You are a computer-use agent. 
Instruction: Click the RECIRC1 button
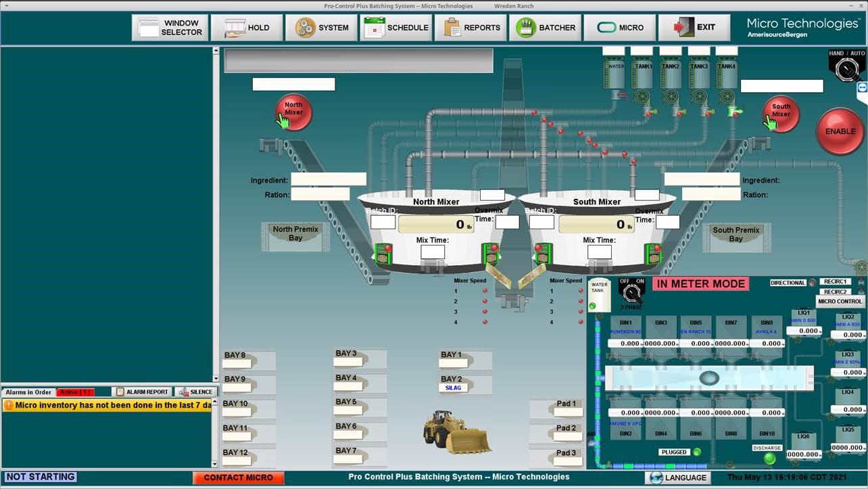click(836, 281)
